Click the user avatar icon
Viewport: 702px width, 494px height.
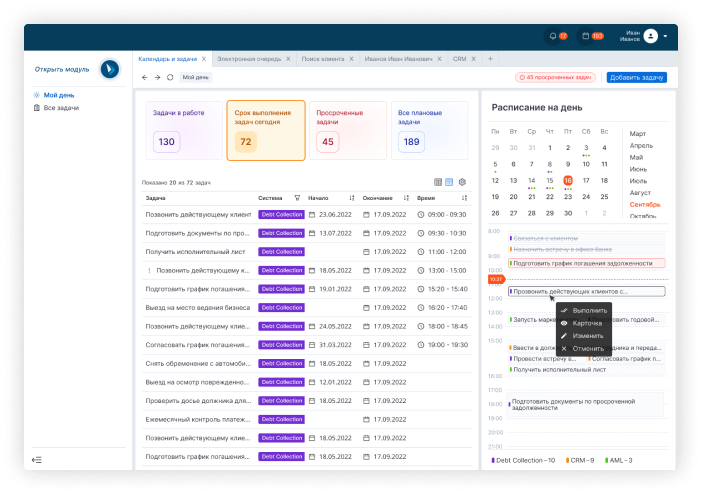[x=651, y=36]
